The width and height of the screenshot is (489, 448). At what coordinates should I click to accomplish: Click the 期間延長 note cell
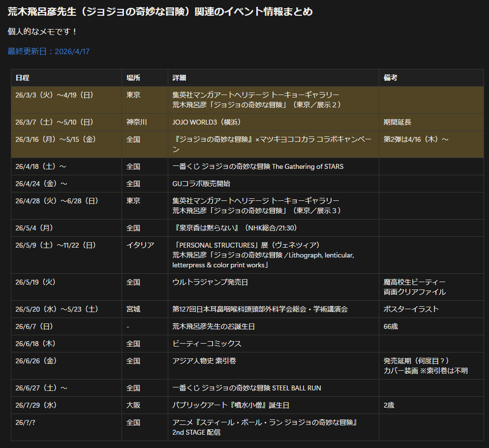(x=431, y=122)
